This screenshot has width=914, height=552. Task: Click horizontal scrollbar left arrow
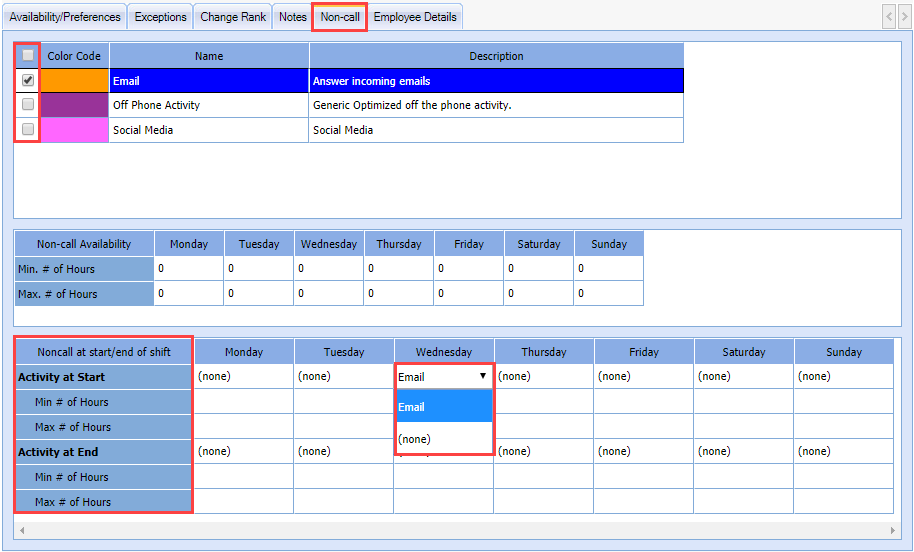(22, 530)
